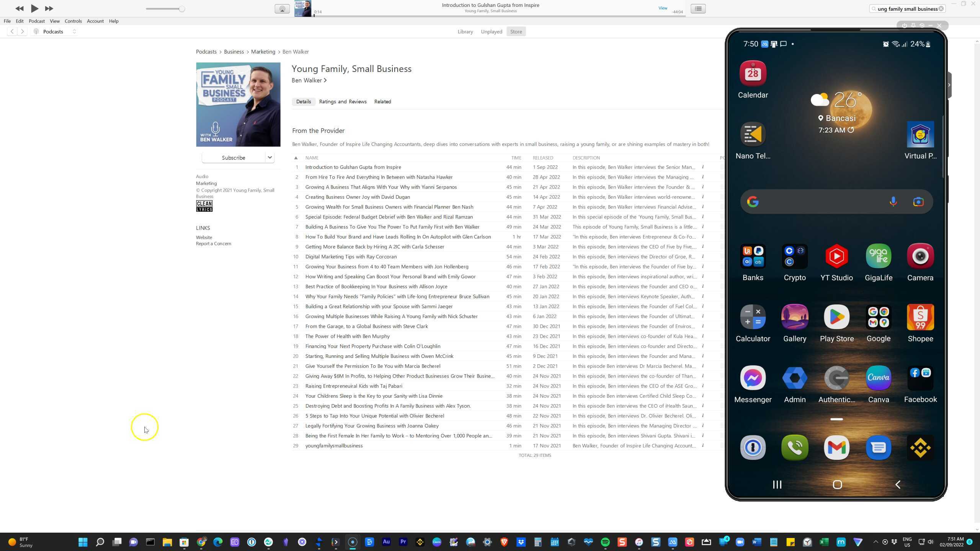The width and height of the screenshot is (980, 551).
Task: Click the Name column sort arrow
Action: pos(296,157)
